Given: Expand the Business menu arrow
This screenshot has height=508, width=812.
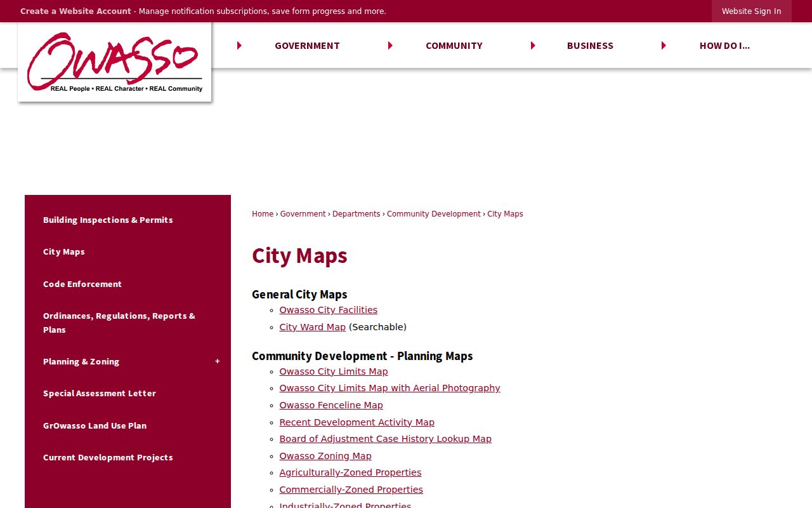Looking at the screenshot, I should 533,46.
